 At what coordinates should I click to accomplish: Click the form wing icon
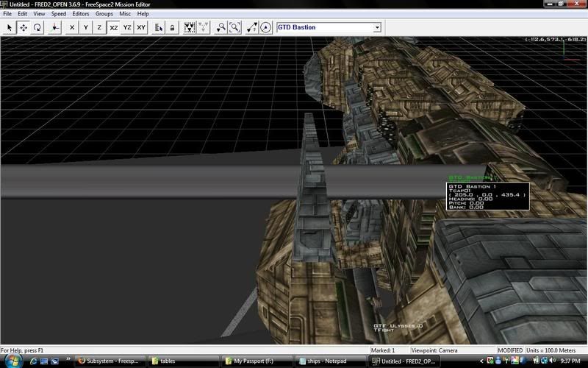tap(190, 27)
